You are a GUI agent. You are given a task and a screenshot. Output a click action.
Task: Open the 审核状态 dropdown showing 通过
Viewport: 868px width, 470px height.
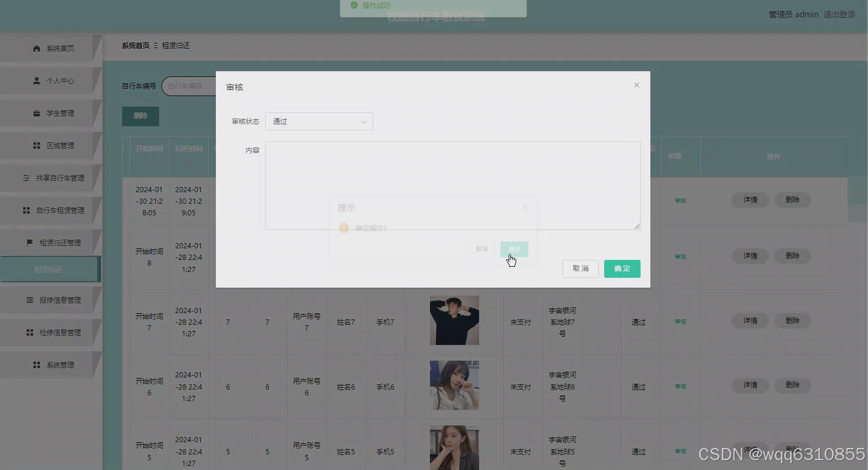(x=319, y=122)
